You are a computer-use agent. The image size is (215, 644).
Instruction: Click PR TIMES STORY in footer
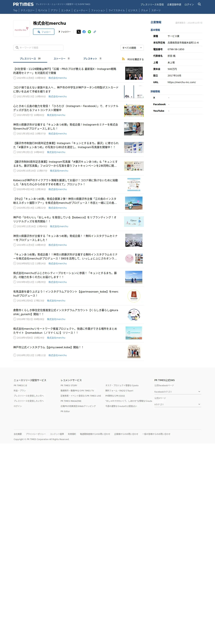[69, 386]
